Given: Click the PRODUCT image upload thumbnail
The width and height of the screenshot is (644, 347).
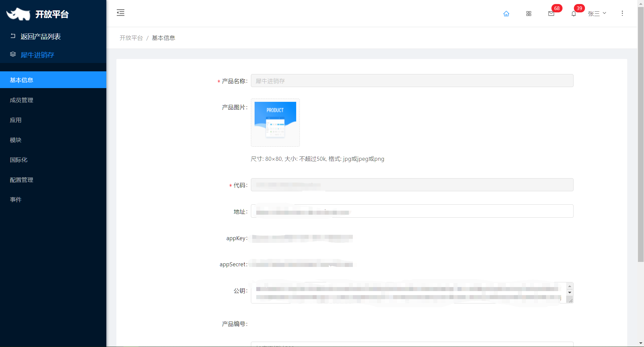Looking at the screenshot, I should [275, 123].
